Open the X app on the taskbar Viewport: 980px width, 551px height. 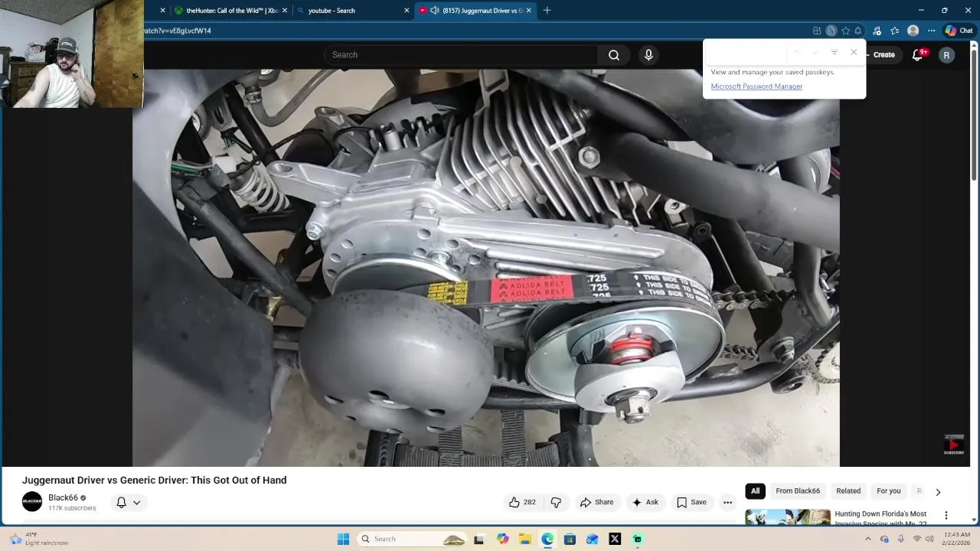click(615, 539)
